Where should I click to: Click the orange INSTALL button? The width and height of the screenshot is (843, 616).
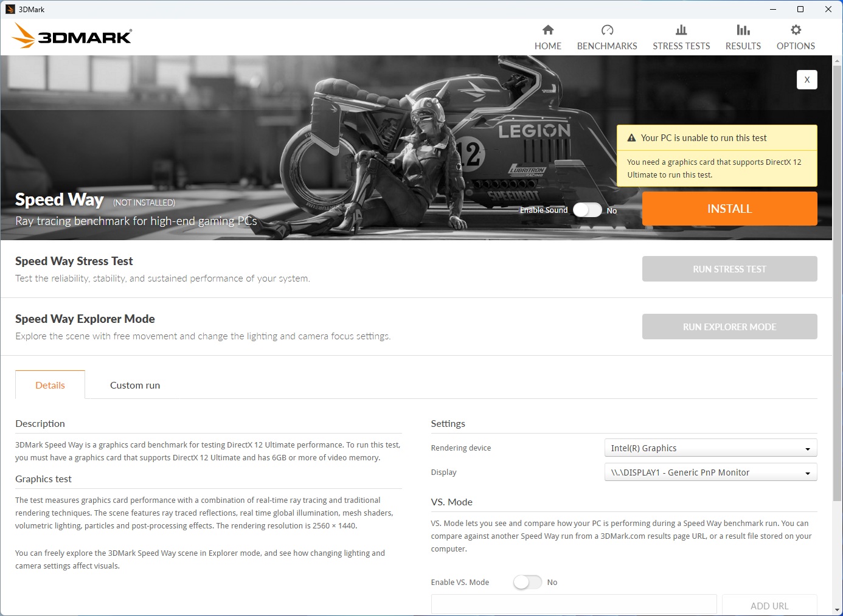(730, 209)
